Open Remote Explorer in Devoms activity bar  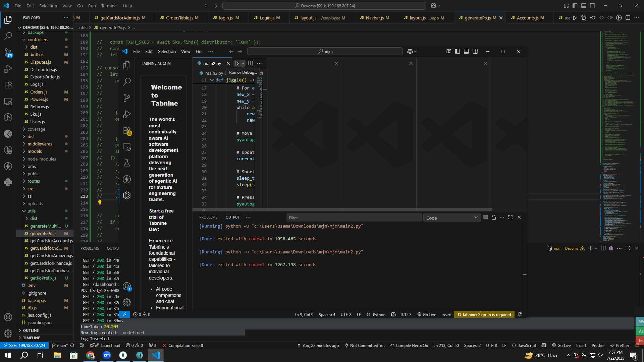pyautogui.click(x=8, y=101)
